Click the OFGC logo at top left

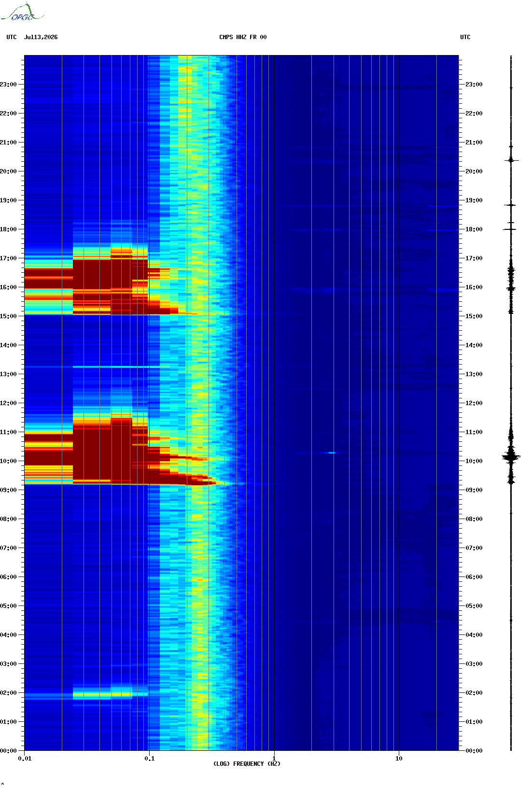coord(22,12)
